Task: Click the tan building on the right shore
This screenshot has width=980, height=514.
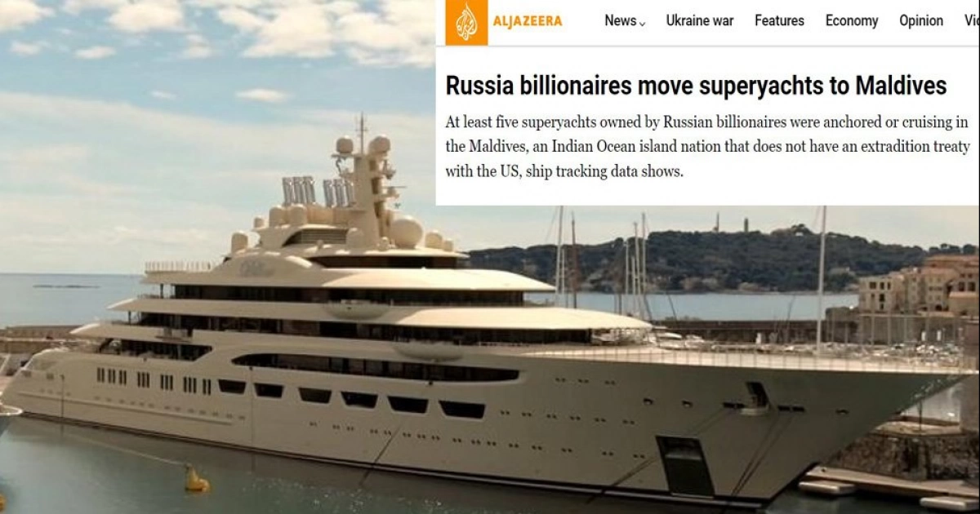Action: click(x=918, y=296)
